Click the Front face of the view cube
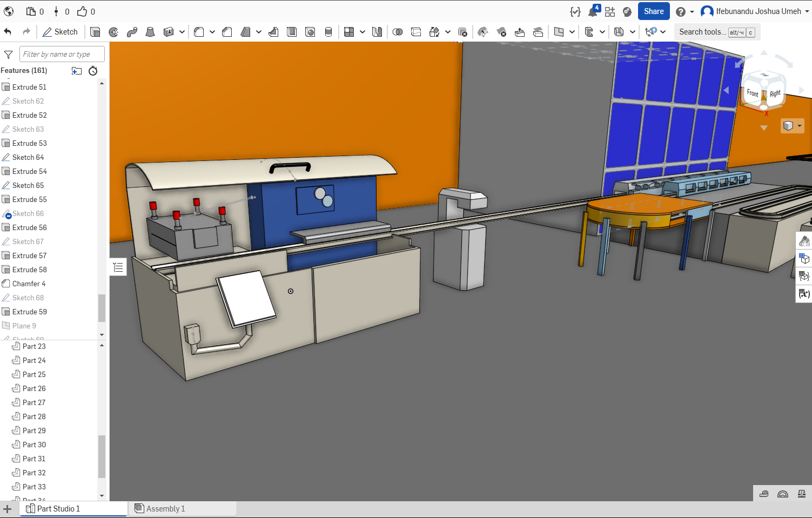The width and height of the screenshot is (812, 518). coord(752,93)
